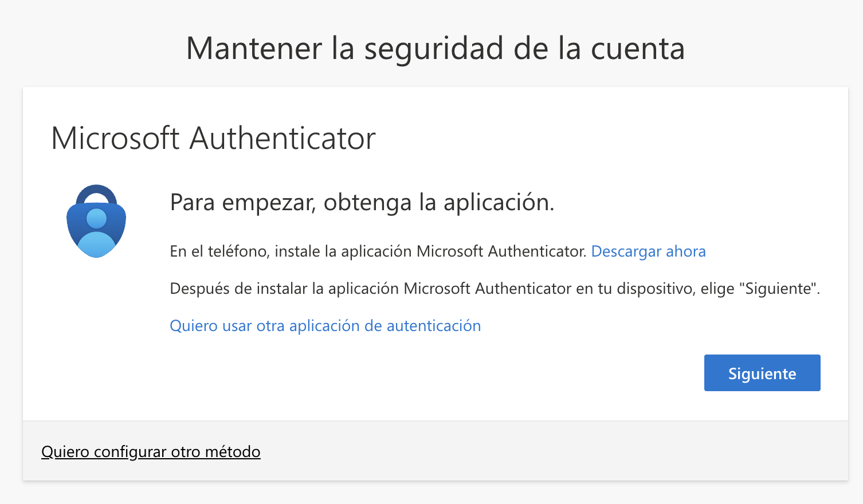Click the Para empezar, obtenga la aplicación subheading

362,203
